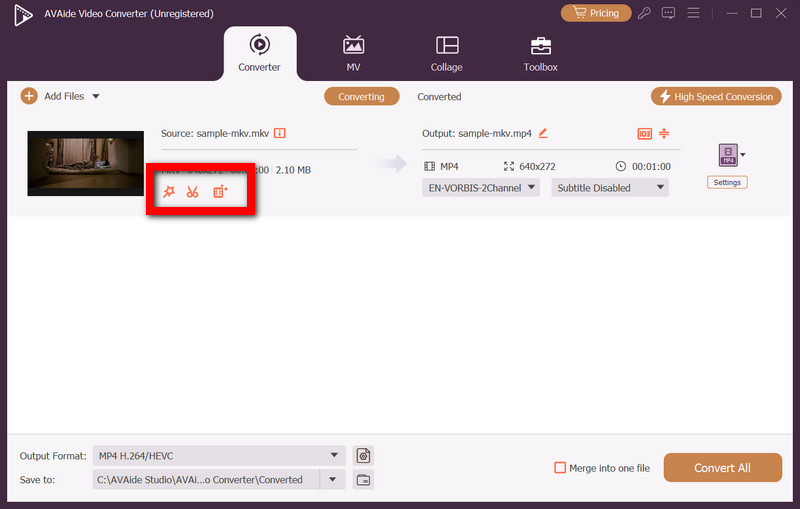Screen dimensions: 800x509
Task: Click the video thumbnail preview
Action: click(x=86, y=163)
